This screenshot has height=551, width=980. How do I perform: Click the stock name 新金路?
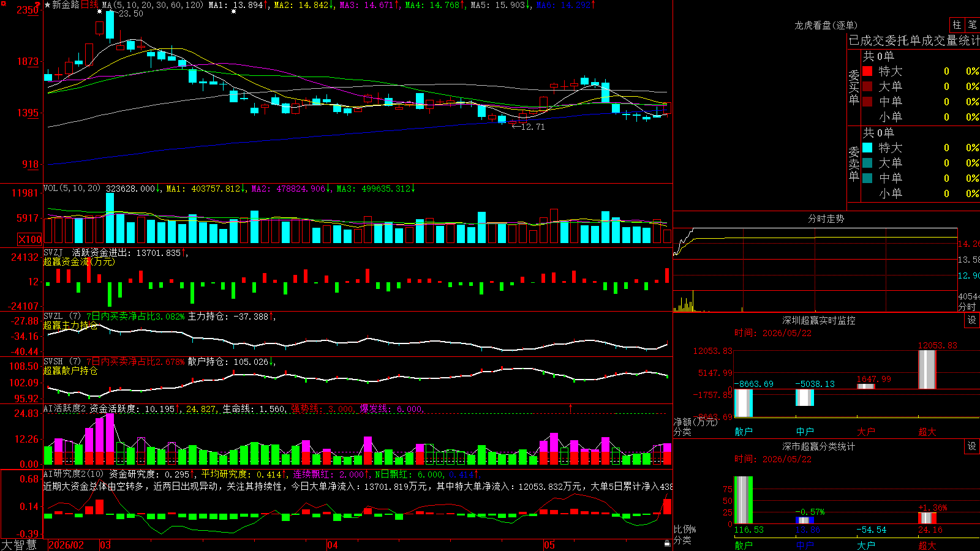66,5
